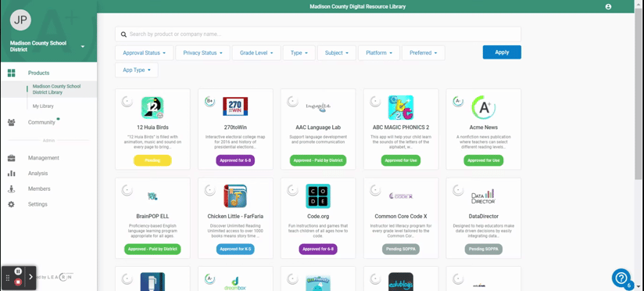
Task: Click Approved - Paid by District on AAC Language Lab
Action: click(318, 160)
